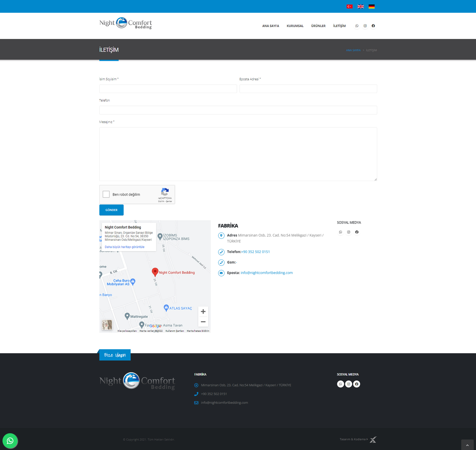Click 'Klavye kısayolları' on the map

127,331
